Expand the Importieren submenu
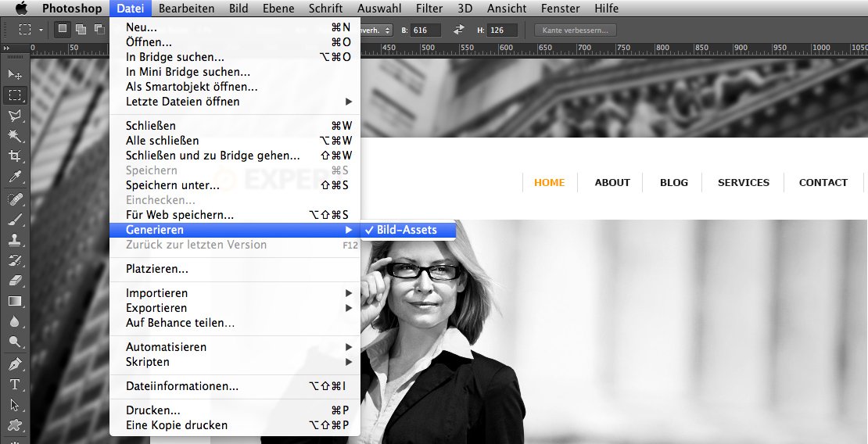 pos(235,293)
